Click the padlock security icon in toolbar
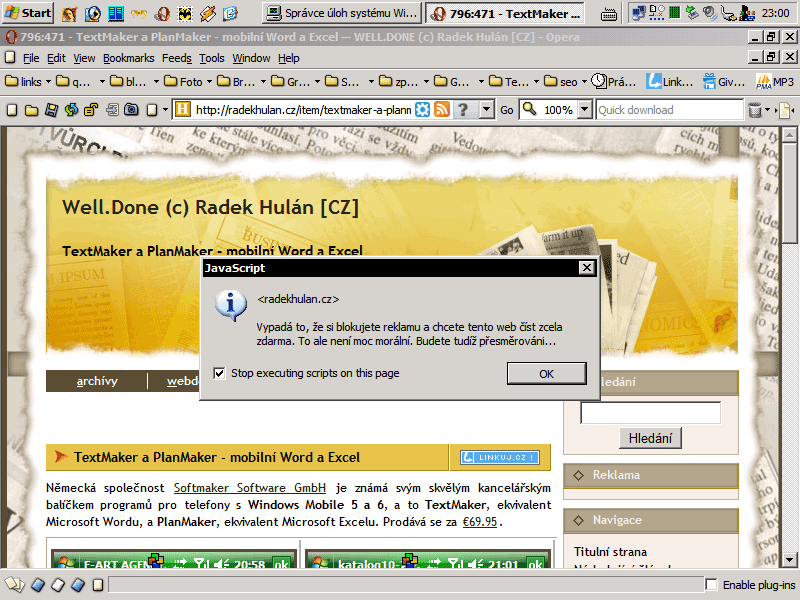The image size is (800, 600). (x=91, y=110)
